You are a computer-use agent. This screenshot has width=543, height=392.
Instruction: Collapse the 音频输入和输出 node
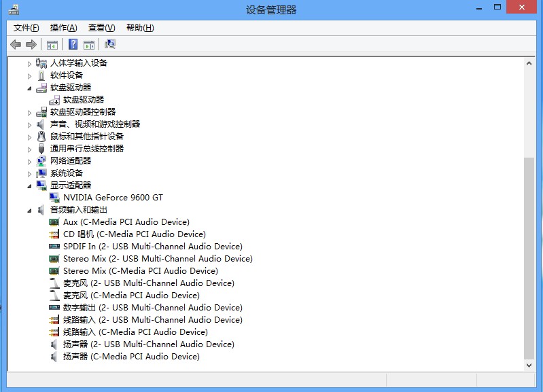tap(29, 211)
